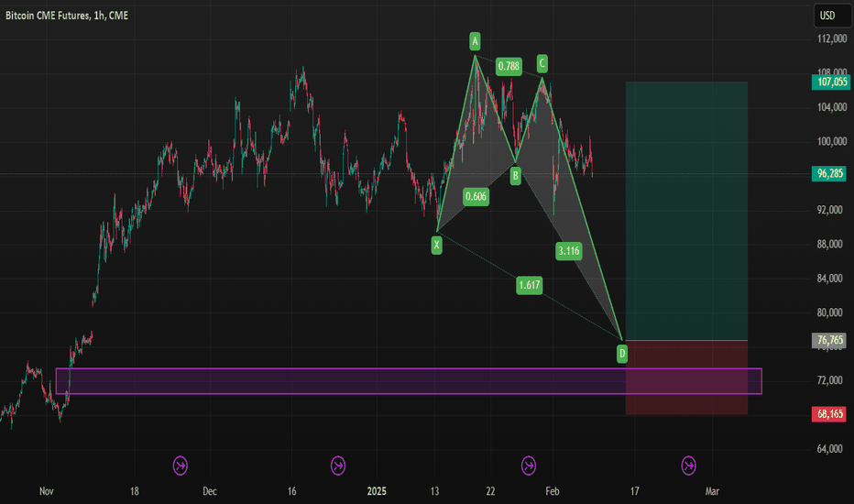Click the Nov date label on time axis
Viewport: 854px width, 504px height.
pos(47,491)
